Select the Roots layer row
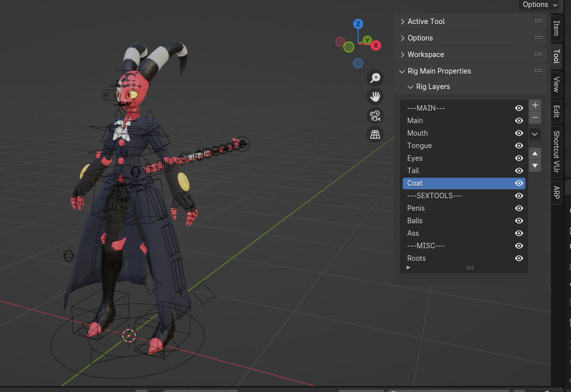The width and height of the screenshot is (571, 392). (464, 258)
